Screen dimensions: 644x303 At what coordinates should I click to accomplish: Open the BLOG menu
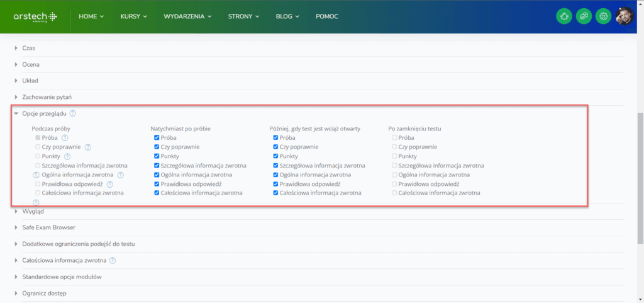(x=287, y=16)
